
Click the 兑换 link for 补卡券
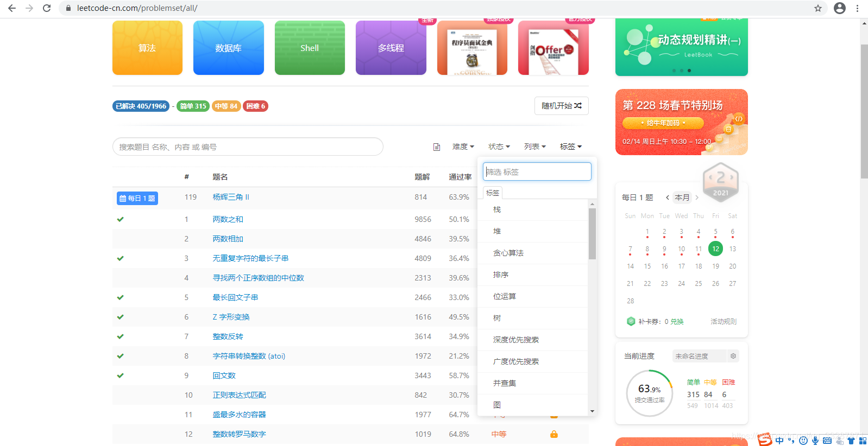click(x=677, y=321)
